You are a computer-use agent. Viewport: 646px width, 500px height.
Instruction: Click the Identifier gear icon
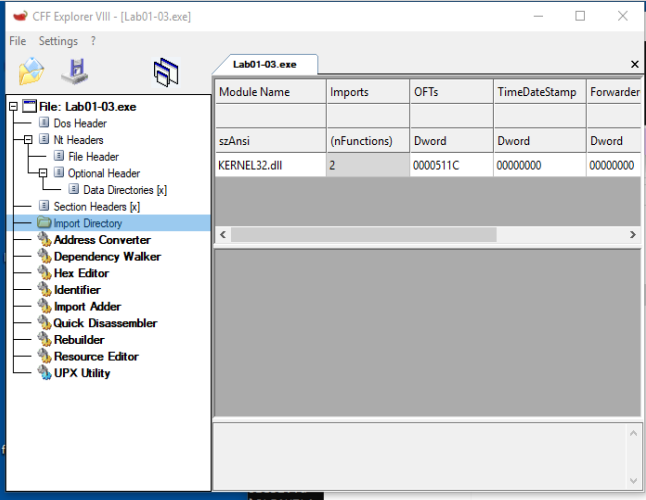point(44,289)
